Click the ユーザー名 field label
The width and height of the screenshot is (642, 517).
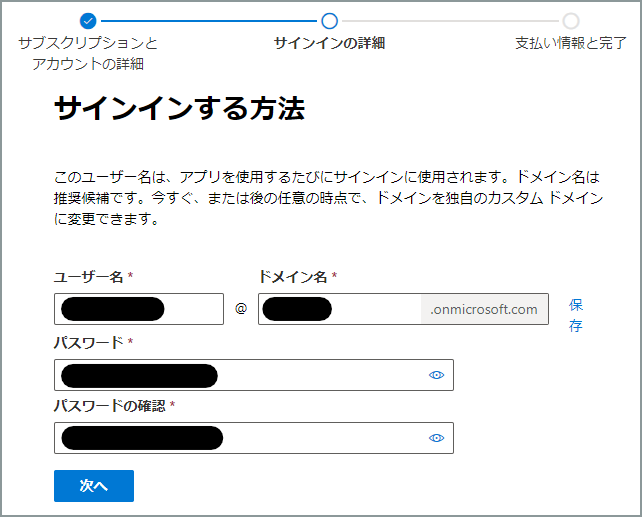(88, 277)
